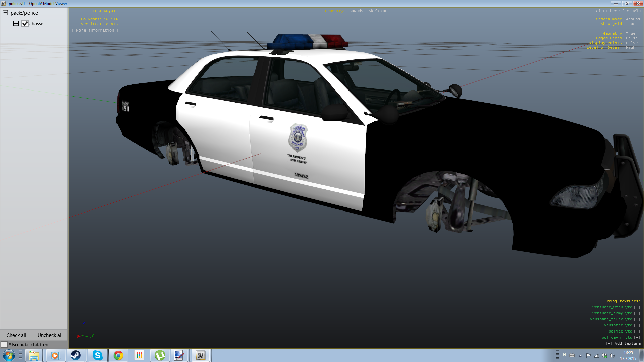The width and height of the screenshot is (644, 362).
Task: Expand the chassis tree node
Action: click(16, 23)
